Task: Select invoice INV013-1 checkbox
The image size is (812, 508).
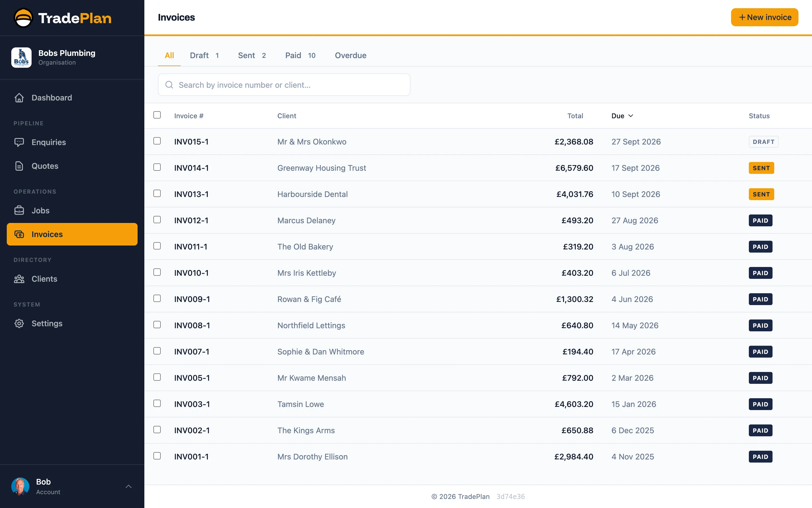Action: [x=157, y=193]
